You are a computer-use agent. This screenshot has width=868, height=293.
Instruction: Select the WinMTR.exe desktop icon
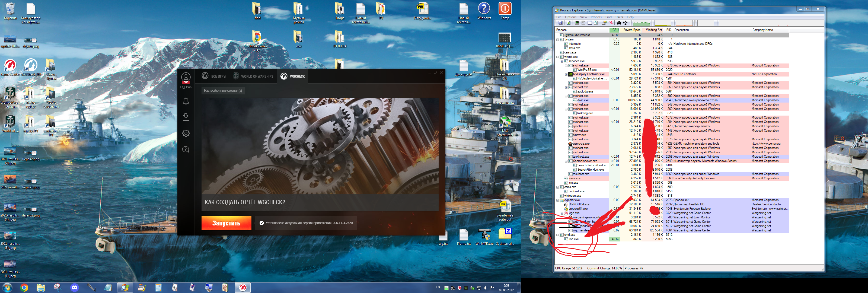(484, 237)
